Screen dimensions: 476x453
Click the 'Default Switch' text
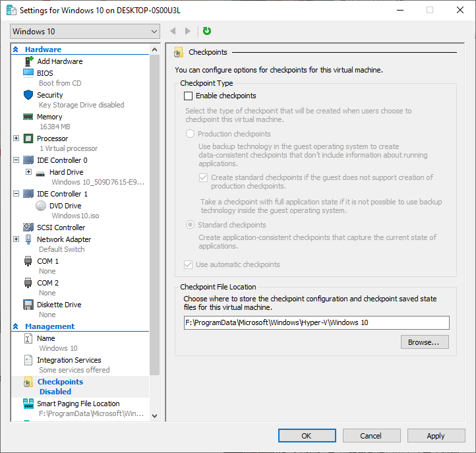point(61,249)
